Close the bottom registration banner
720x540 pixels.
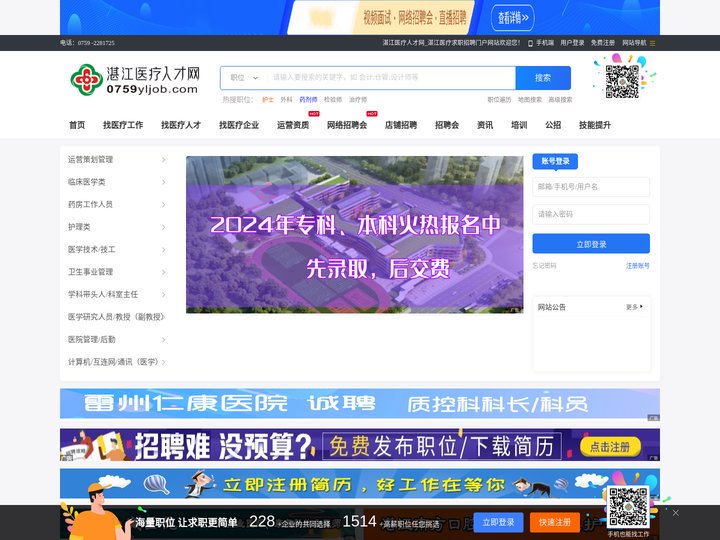(x=675, y=513)
